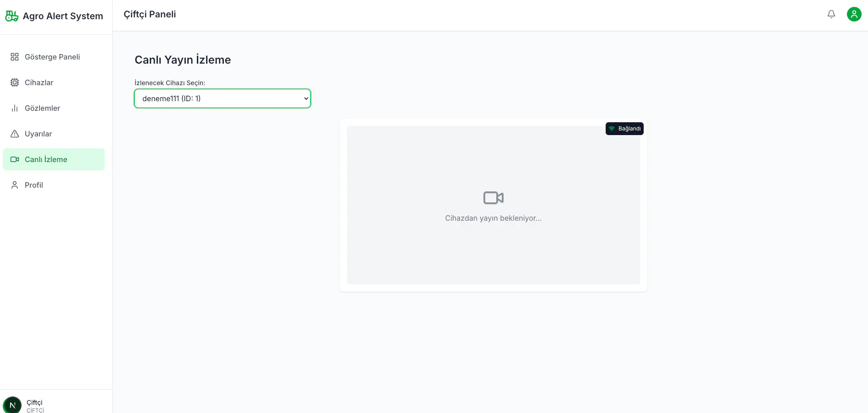The width and height of the screenshot is (868, 413).
Task: Click the Profil person icon
Action: [x=15, y=185]
